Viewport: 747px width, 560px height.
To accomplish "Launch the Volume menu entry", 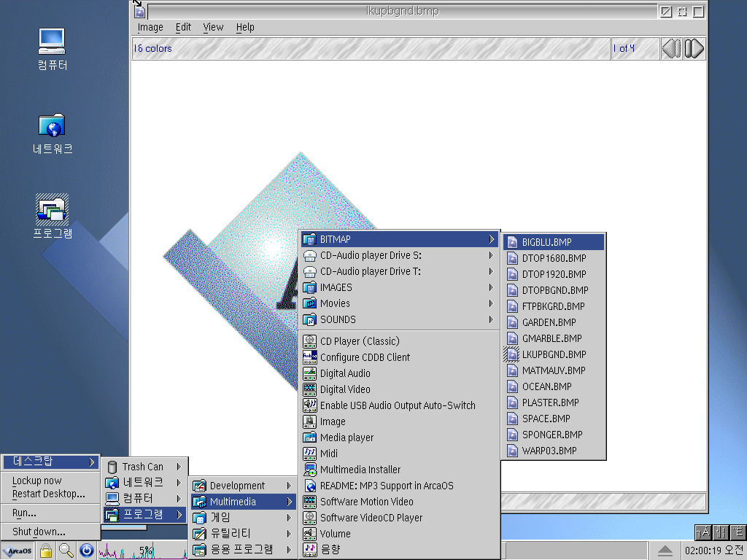I will pyautogui.click(x=335, y=534).
